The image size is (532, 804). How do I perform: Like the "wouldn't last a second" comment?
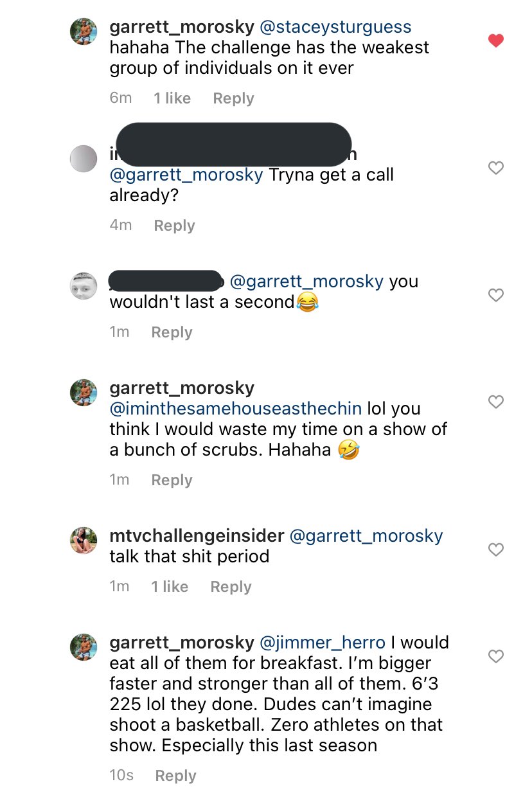pos(495,295)
